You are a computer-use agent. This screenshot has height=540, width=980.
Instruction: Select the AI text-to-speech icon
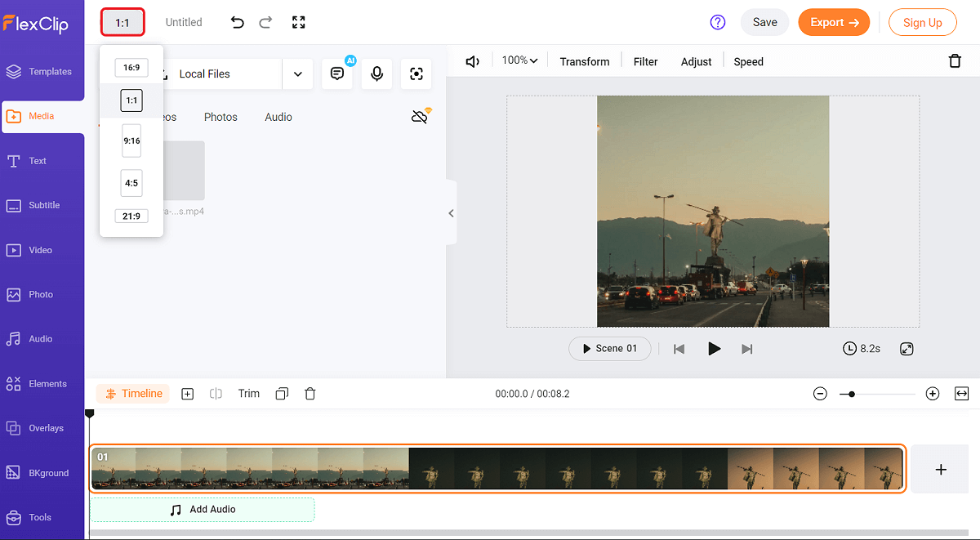[337, 74]
